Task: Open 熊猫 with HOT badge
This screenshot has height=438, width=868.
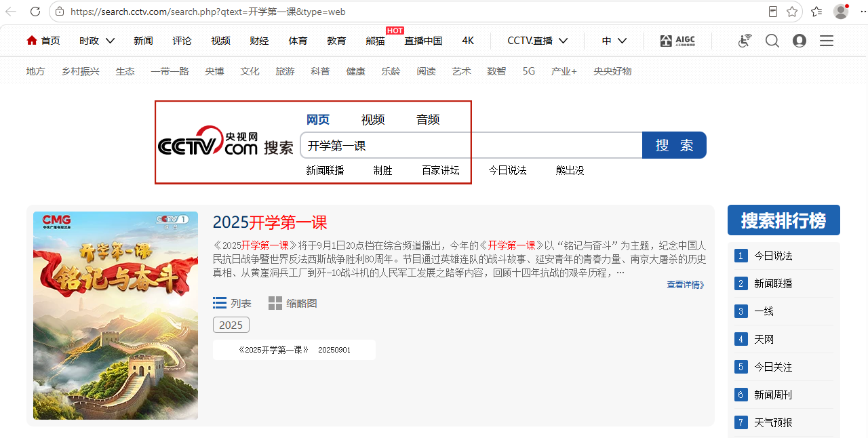Action: 375,41
